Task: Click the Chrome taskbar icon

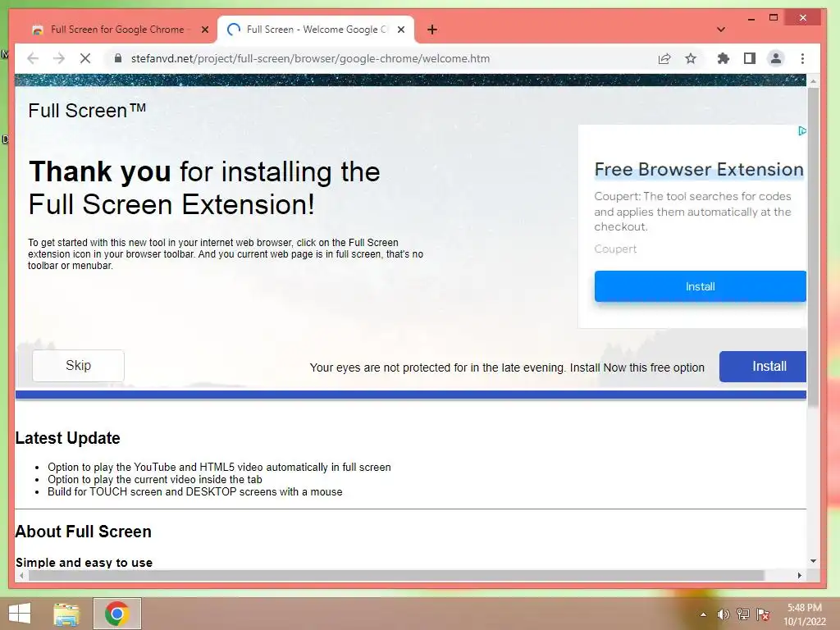Action: [116, 614]
